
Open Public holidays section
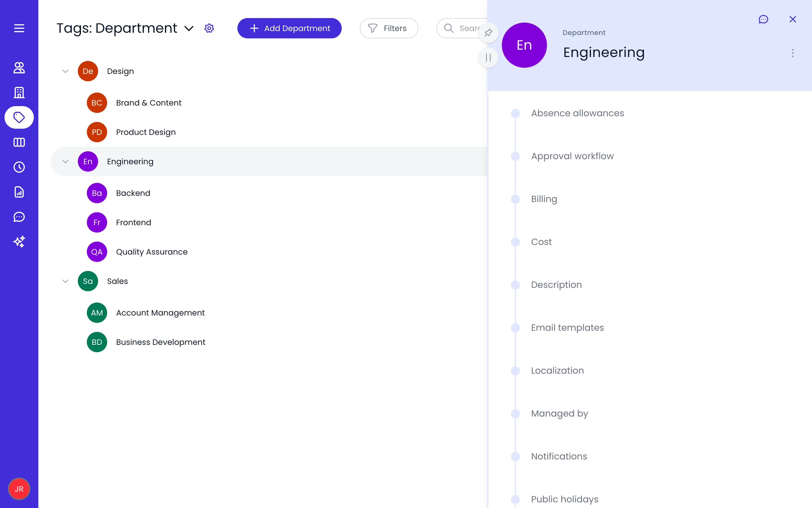click(564, 499)
